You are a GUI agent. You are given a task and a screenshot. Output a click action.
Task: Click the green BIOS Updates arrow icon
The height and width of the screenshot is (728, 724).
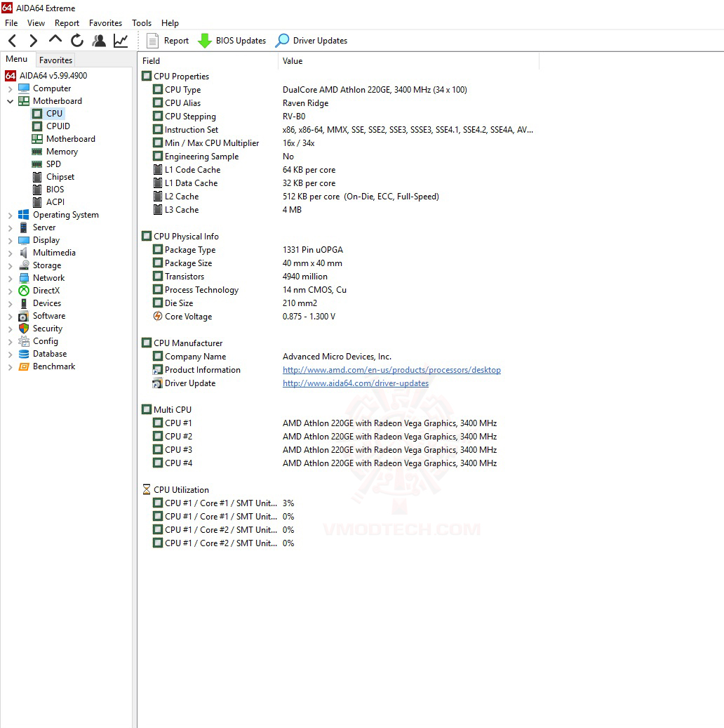coord(205,41)
